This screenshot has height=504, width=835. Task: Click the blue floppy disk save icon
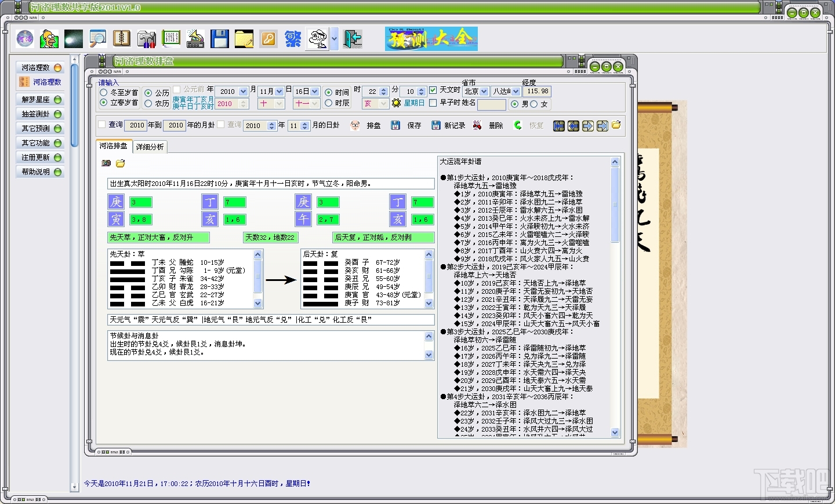220,39
